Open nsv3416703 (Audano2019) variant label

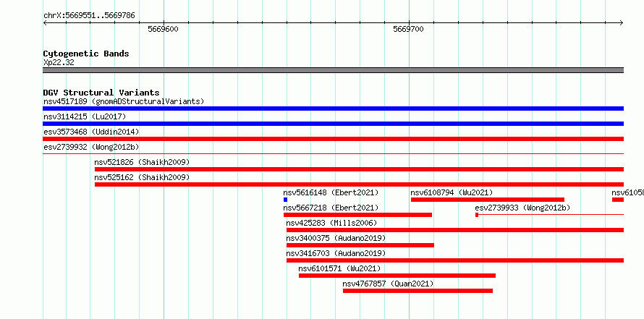click(336, 253)
